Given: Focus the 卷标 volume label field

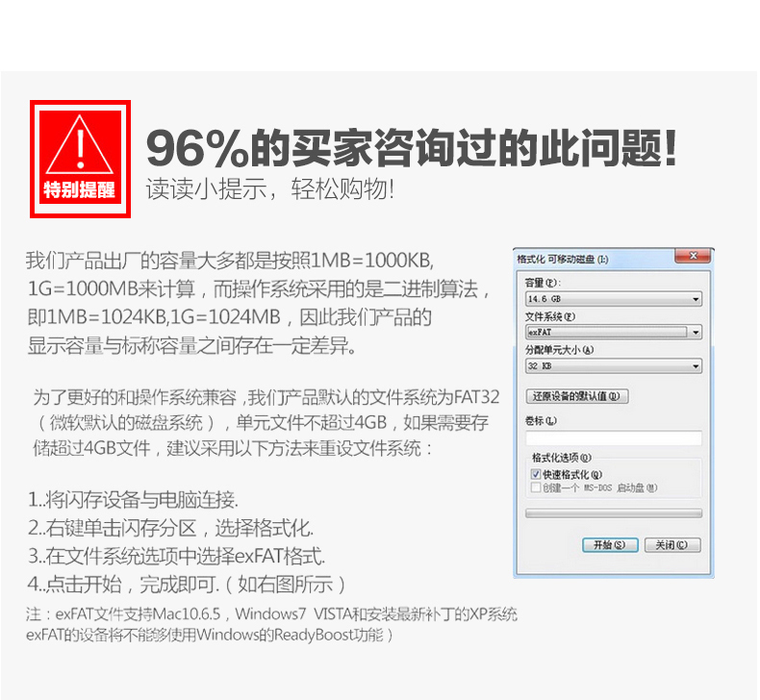Looking at the screenshot, I should 613,437.
